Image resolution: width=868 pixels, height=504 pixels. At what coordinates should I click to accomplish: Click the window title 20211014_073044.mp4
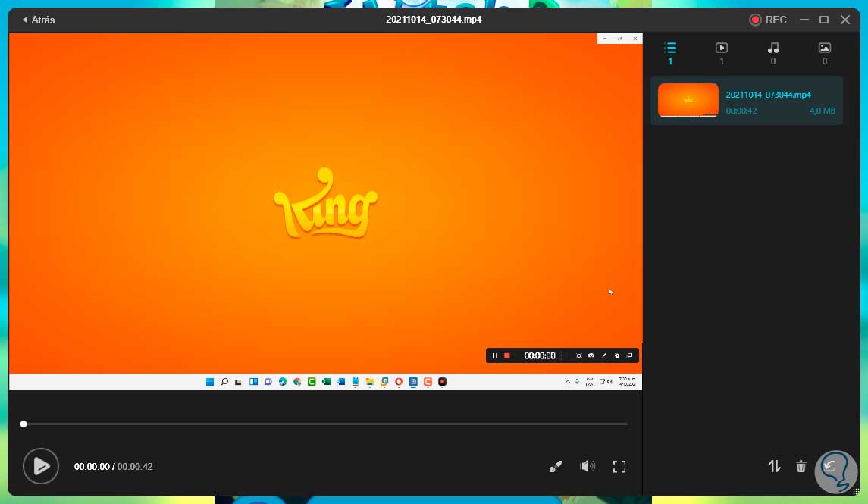pos(434,20)
